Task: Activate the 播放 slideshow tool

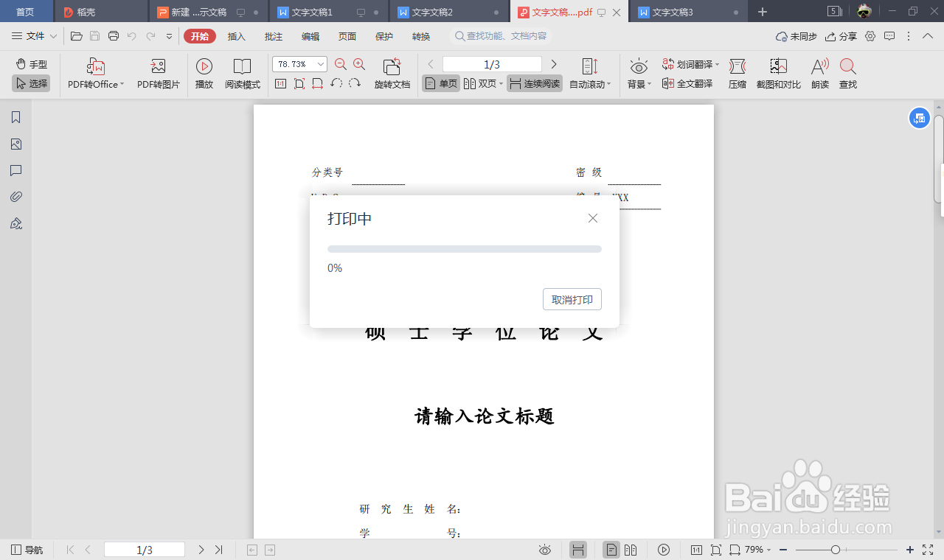Action: pos(204,73)
